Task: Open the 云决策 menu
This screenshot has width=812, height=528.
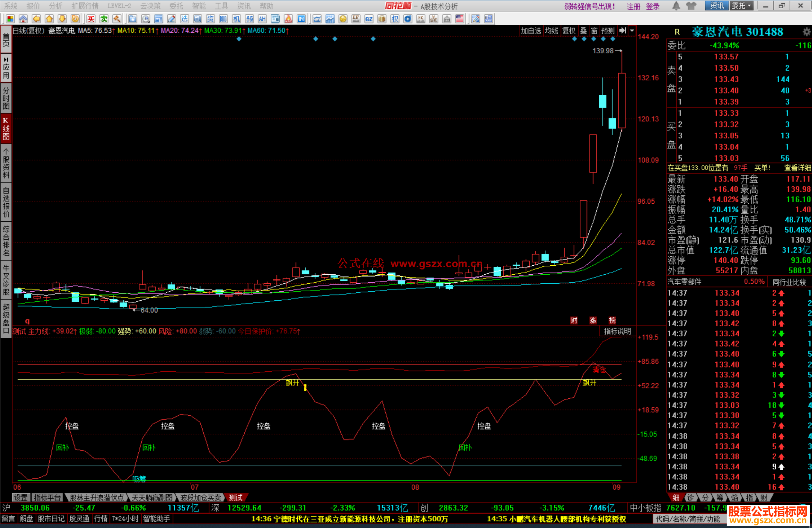Action: pos(150,6)
